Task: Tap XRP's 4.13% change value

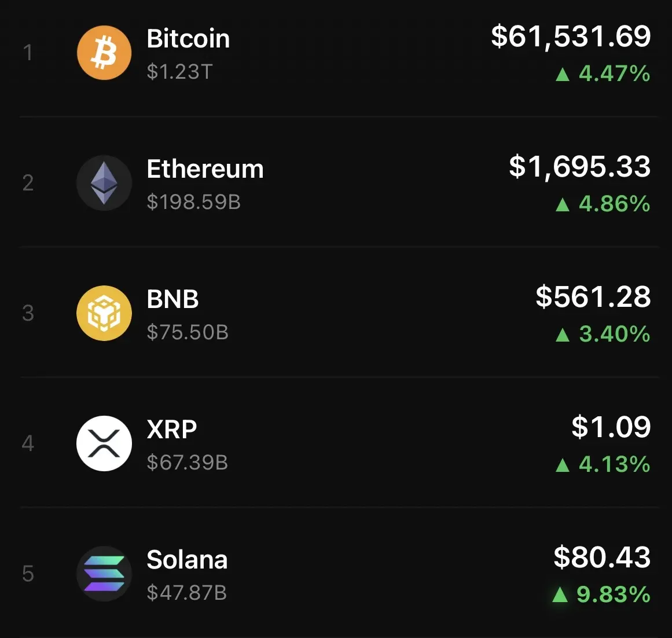Action: click(615, 464)
